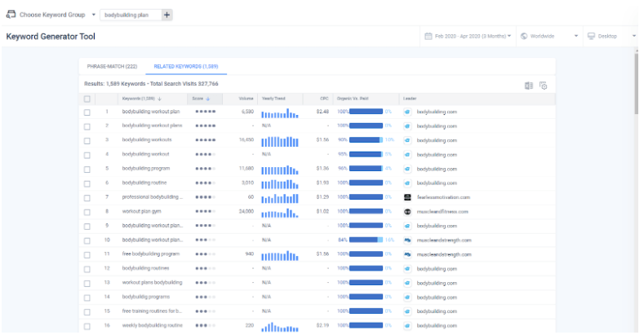Click the globe icon next to Worldwide

pyautogui.click(x=524, y=36)
